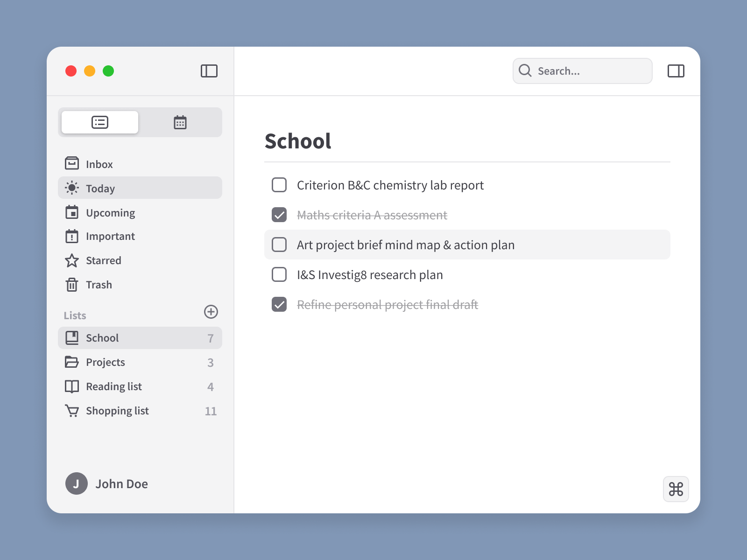Screen dimensions: 747x560
Task: Click the Important alert calendar icon
Action: click(x=72, y=236)
